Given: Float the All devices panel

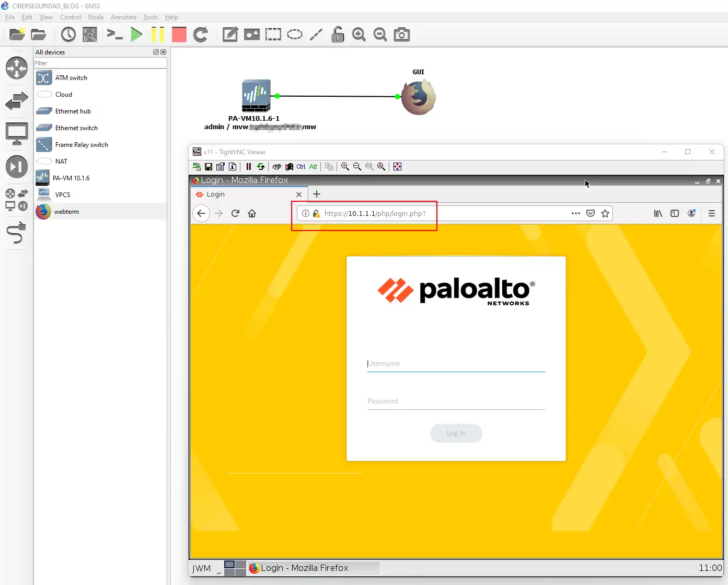Looking at the screenshot, I should tap(156, 52).
